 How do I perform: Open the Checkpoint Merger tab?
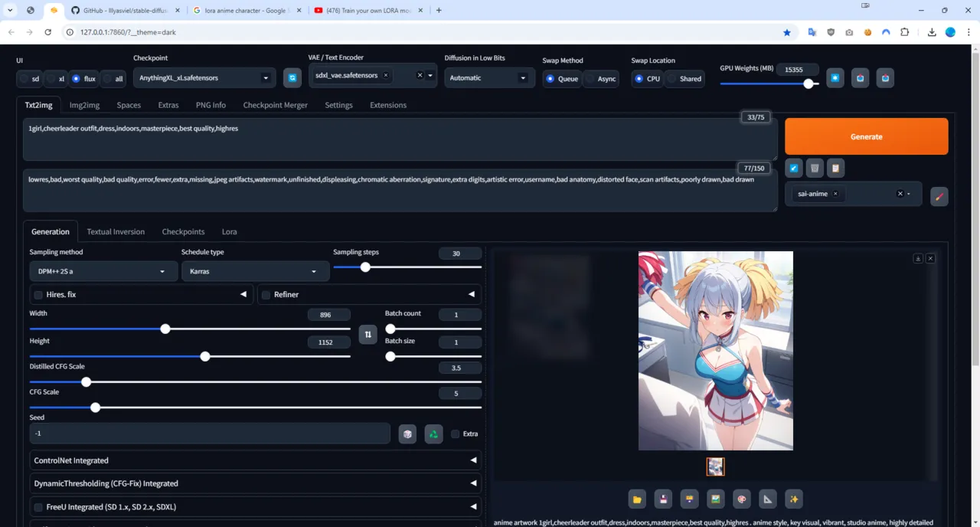click(x=275, y=105)
